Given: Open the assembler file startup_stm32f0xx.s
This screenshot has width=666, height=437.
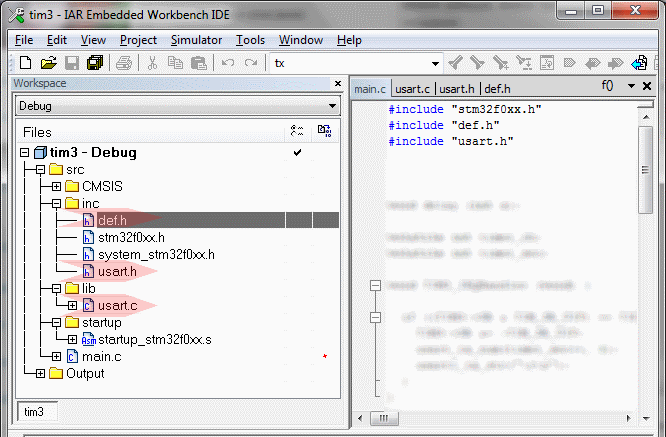Looking at the screenshot, I should [155, 339].
